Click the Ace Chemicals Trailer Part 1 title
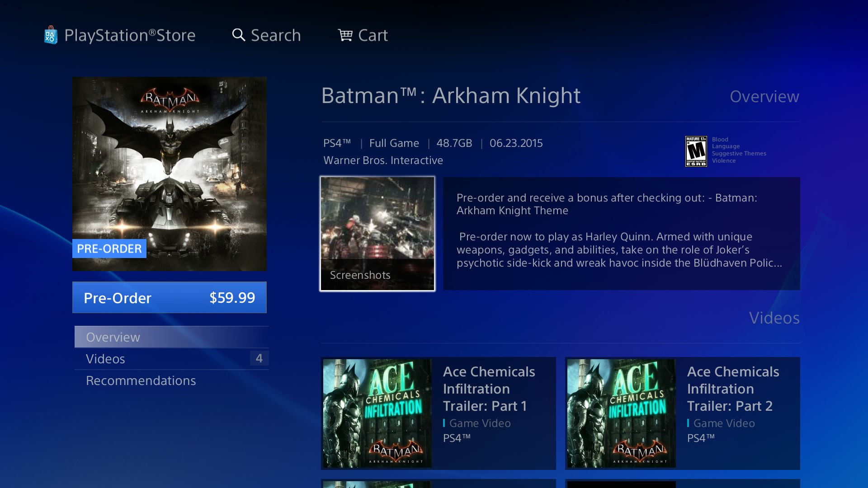 pos(489,389)
